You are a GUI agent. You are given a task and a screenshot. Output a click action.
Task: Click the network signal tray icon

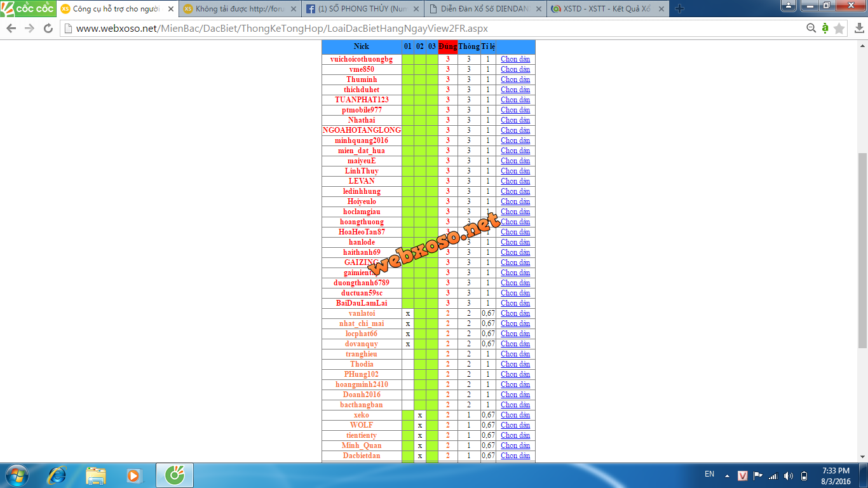pyautogui.click(x=773, y=475)
